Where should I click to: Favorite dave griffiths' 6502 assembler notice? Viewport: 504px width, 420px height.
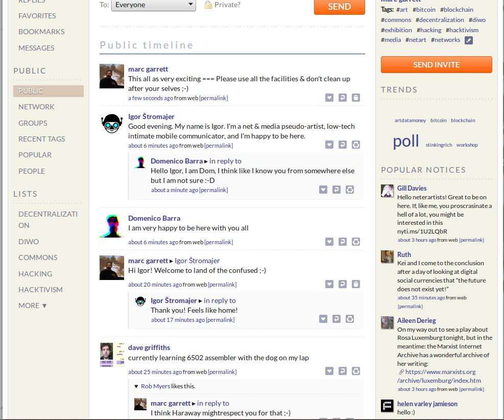[329, 371]
